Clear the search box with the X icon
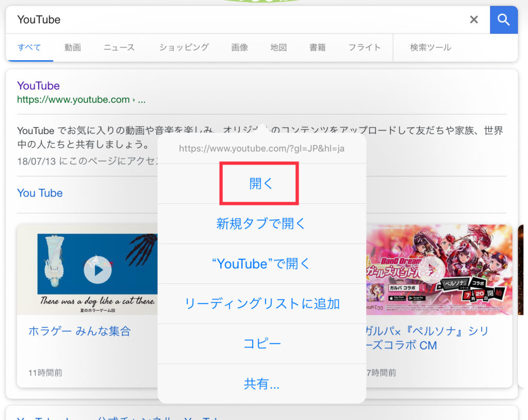Viewport: 528px width, 420px height. click(x=474, y=20)
